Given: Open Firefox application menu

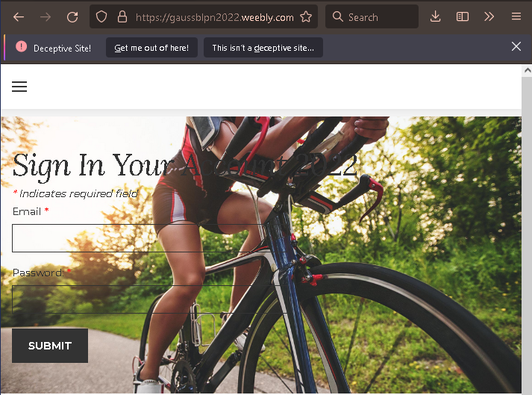Looking at the screenshot, I should [x=516, y=16].
